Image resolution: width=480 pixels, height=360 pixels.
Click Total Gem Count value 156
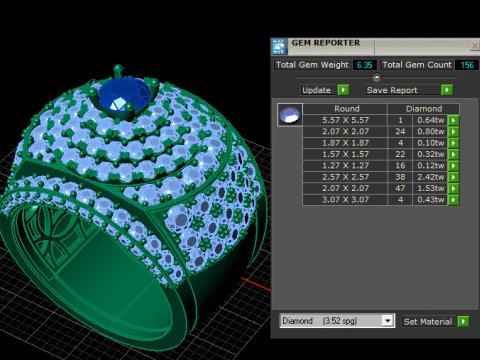467,65
